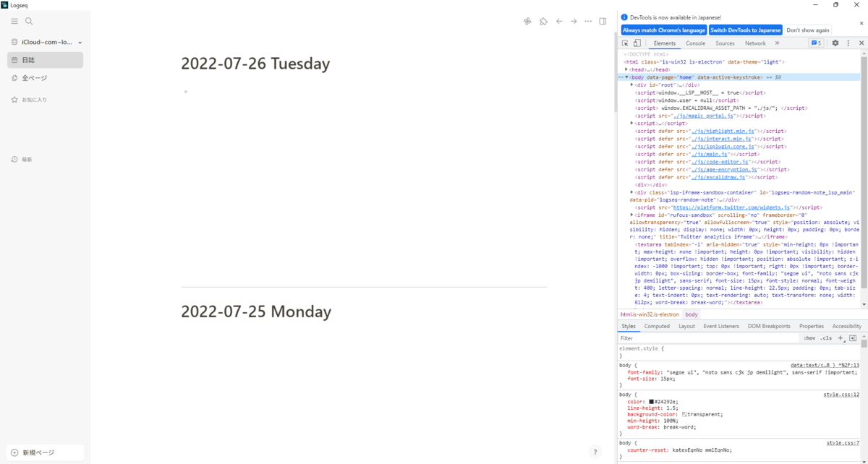Viewport: 868px width, 464px height.
Task: Expand the head element node
Action: 626,69
